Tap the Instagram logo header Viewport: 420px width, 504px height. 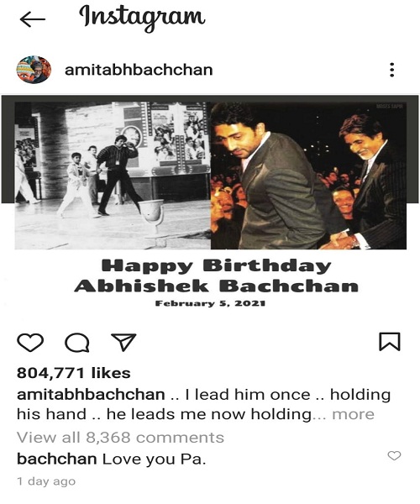tap(142, 18)
